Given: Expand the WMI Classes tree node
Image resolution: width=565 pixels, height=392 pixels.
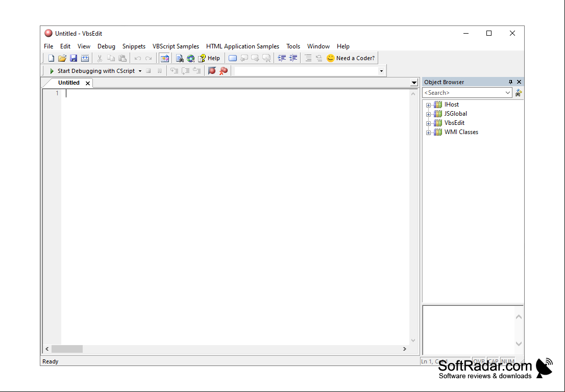Looking at the screenshot, I should 428,133.
